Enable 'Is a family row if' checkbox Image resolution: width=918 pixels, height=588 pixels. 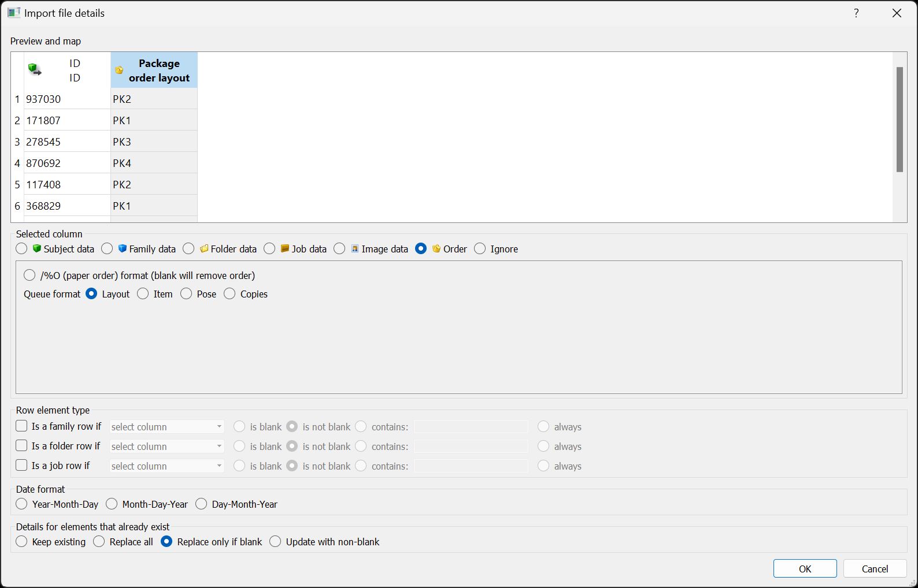[21, 426]
